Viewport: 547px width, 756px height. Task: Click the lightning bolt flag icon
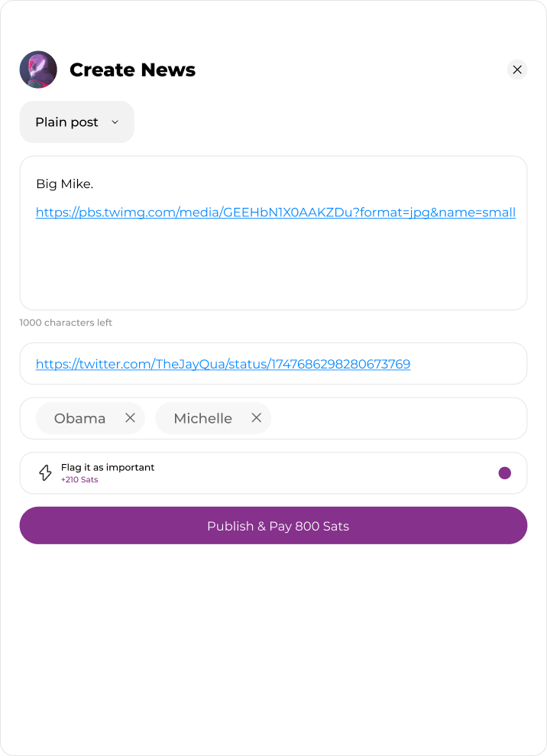pyautogui.click(x=45, y=473)
